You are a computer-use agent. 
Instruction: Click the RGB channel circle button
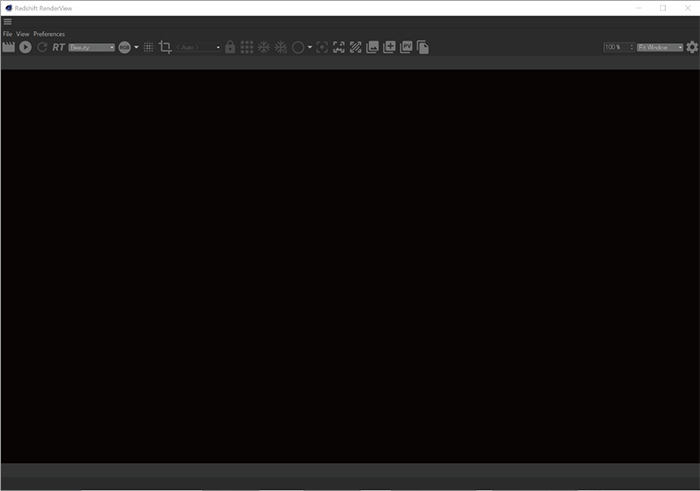(x=125, y=47)
